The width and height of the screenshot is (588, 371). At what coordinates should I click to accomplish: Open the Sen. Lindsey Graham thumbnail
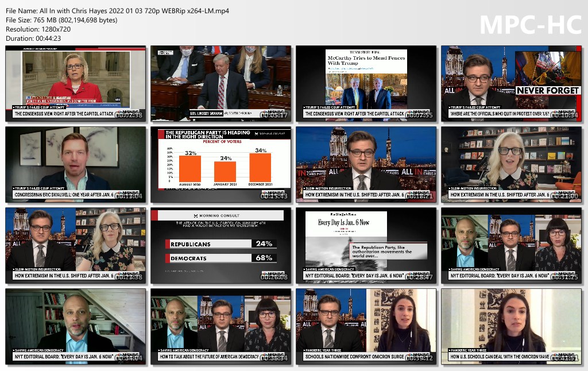[220, 84]
